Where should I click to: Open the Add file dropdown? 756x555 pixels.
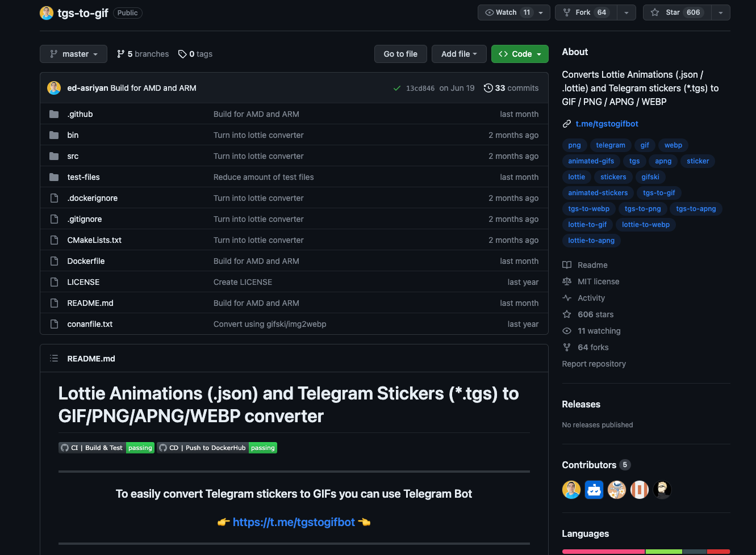[459, 54]
